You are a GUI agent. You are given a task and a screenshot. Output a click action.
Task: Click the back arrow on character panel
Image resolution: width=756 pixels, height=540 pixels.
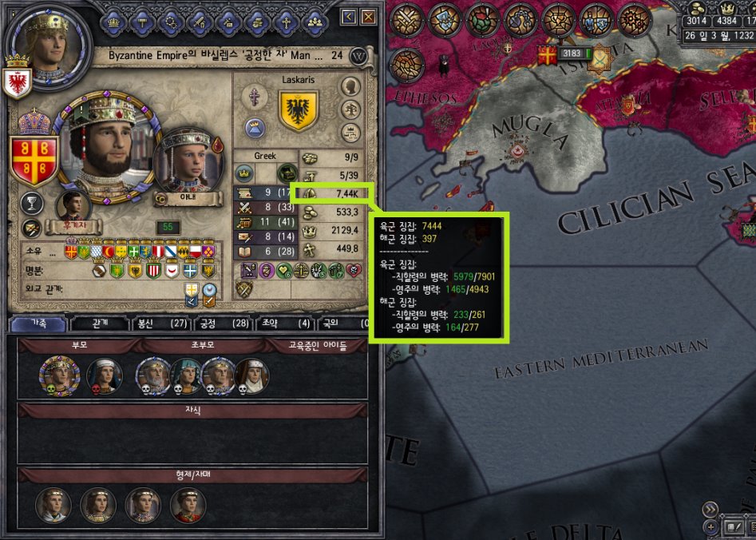point(349,18)
